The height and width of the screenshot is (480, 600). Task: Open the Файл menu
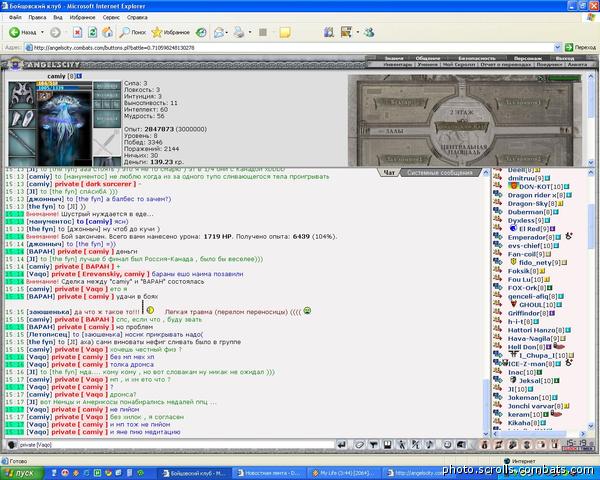(x=15, y=17)
